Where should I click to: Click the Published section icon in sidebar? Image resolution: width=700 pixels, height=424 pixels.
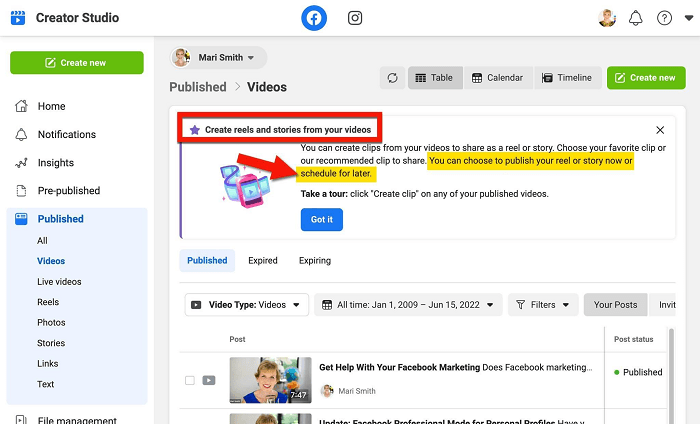(x=21, y=219)
